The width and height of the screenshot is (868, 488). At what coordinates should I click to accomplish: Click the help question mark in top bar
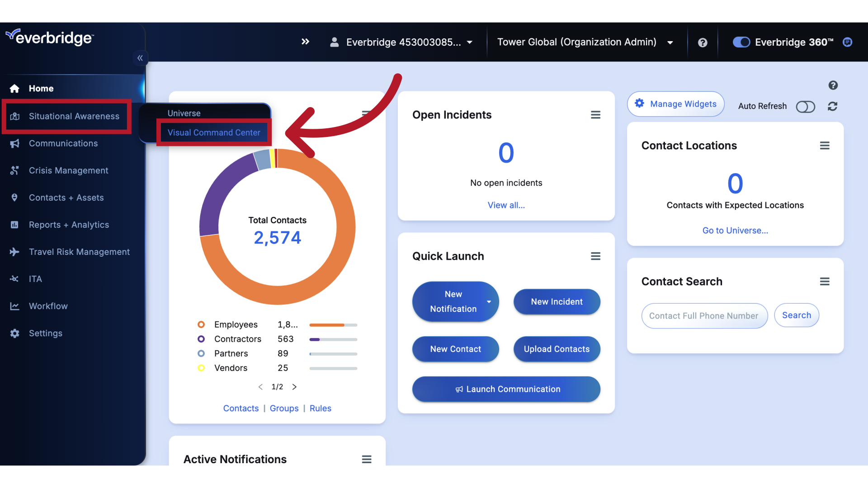point(703,42)
